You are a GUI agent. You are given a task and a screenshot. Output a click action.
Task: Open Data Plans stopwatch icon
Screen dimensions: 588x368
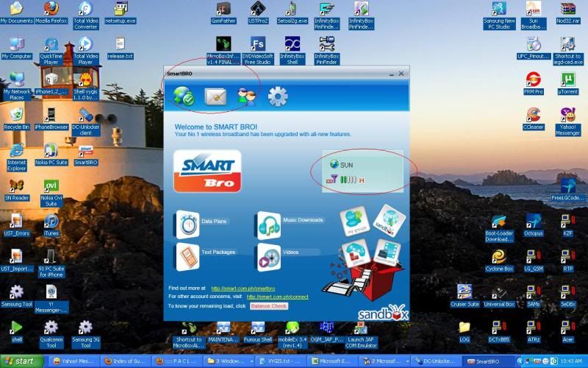pos(188,225)
